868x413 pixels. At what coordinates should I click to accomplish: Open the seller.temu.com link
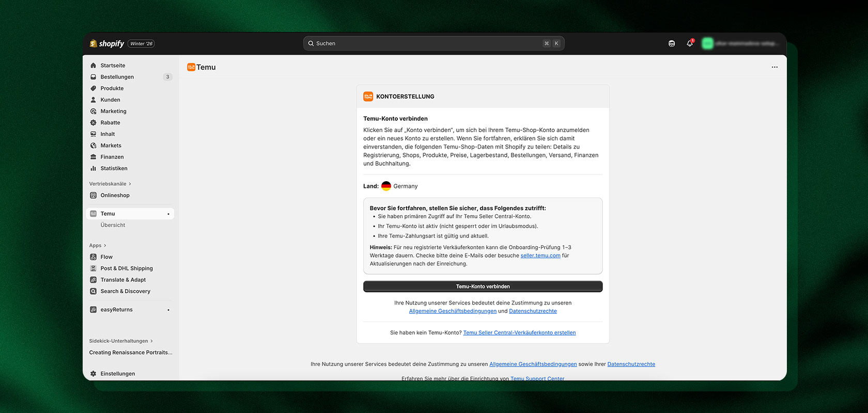540,256
